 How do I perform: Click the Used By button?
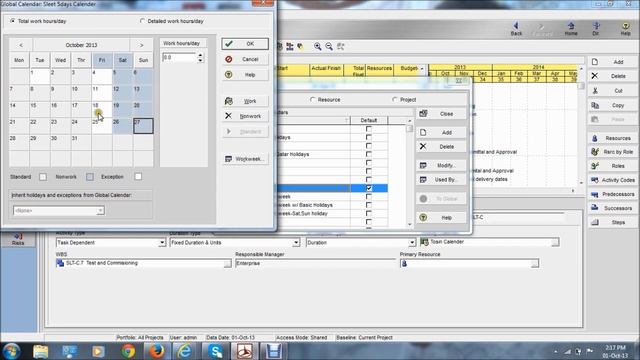(x=441, y=180)
